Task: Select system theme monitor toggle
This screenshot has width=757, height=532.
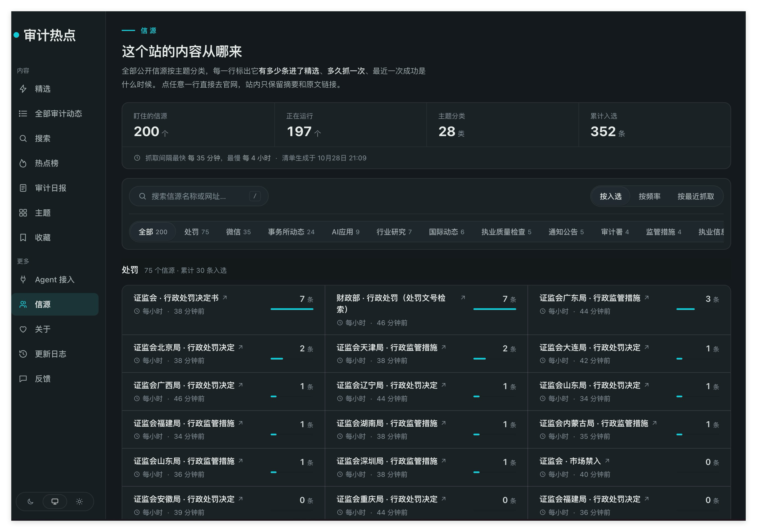Action: 55,501
